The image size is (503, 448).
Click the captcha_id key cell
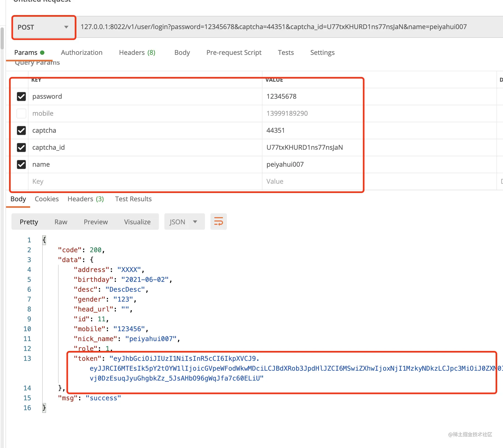click(x=145, y=148)
